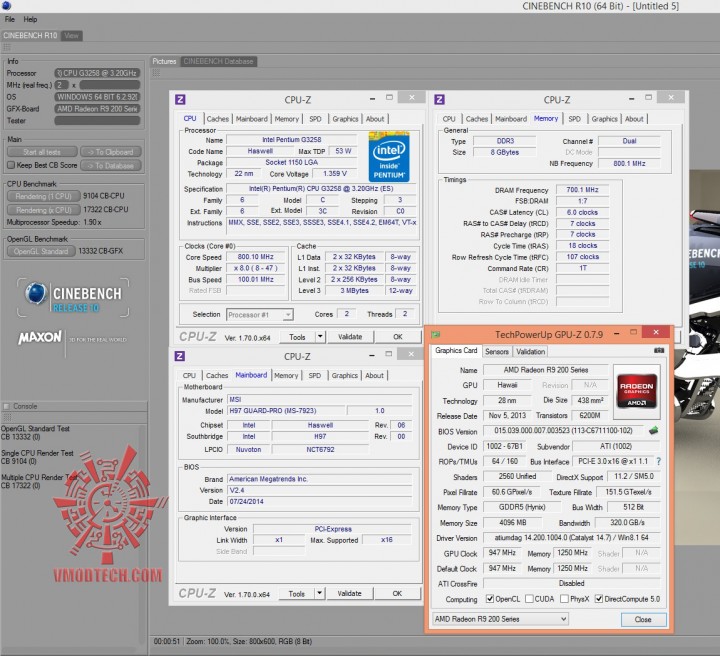Click the Radeon Graphics logo in GPU-Z
The width and height of the screenshot is (720, 656).
(x=636, y=392)
